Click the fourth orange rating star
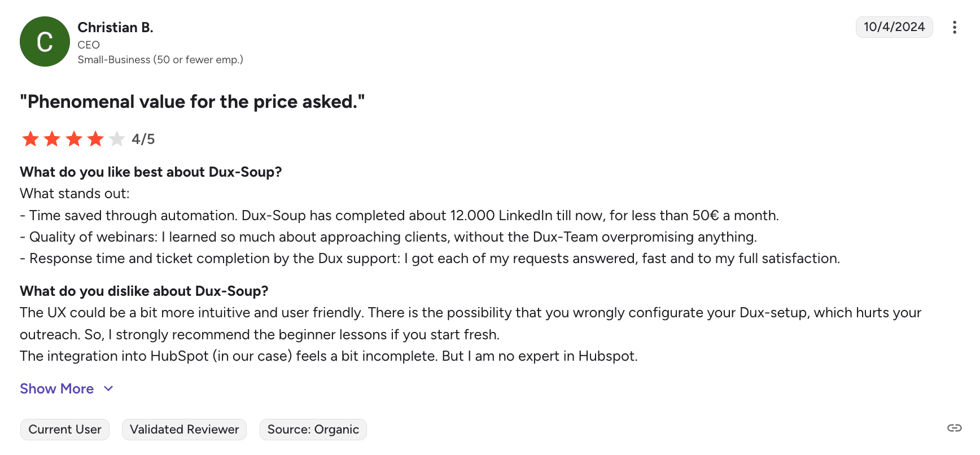The image size is (980, 455). click(x=95, y=139)
